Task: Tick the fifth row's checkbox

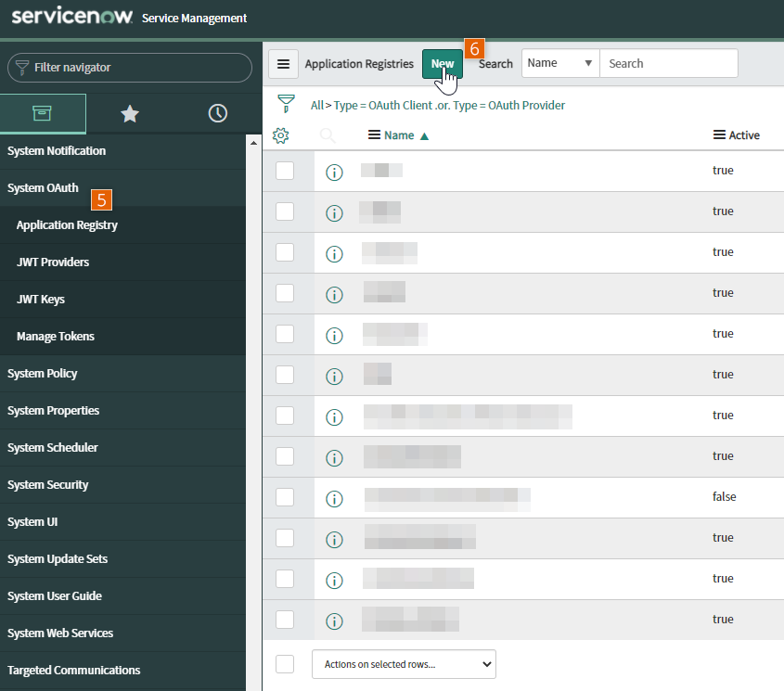Action: 285,334
